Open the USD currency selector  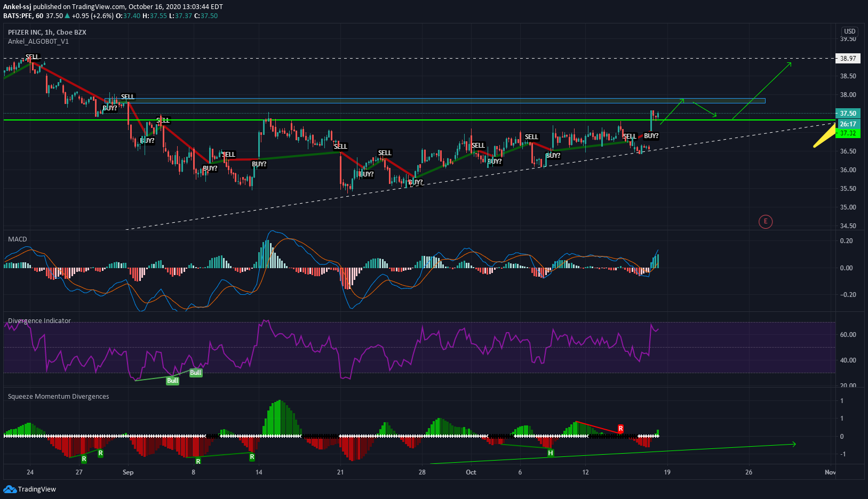(x=850, y=31)
